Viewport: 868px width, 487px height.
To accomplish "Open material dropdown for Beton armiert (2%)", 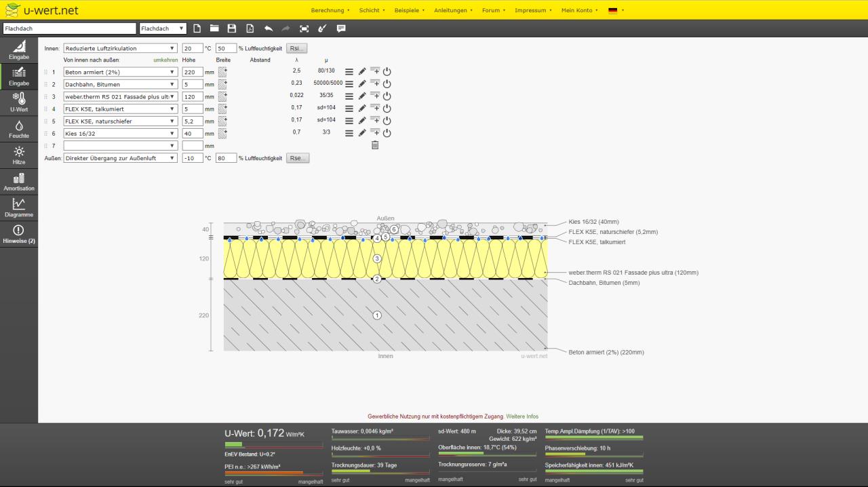I will click(x=120, y=72).
